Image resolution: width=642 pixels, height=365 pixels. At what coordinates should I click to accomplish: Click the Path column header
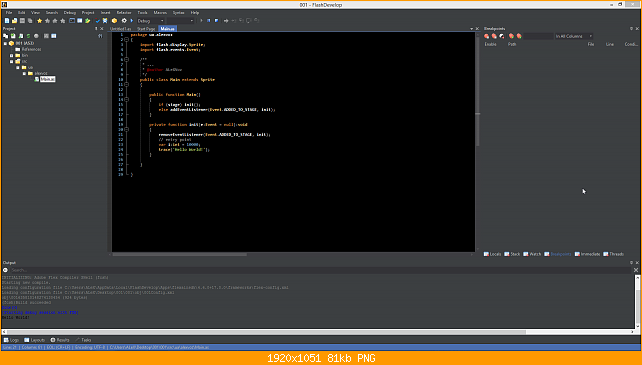pyautogui.click(x=512, y=44)
